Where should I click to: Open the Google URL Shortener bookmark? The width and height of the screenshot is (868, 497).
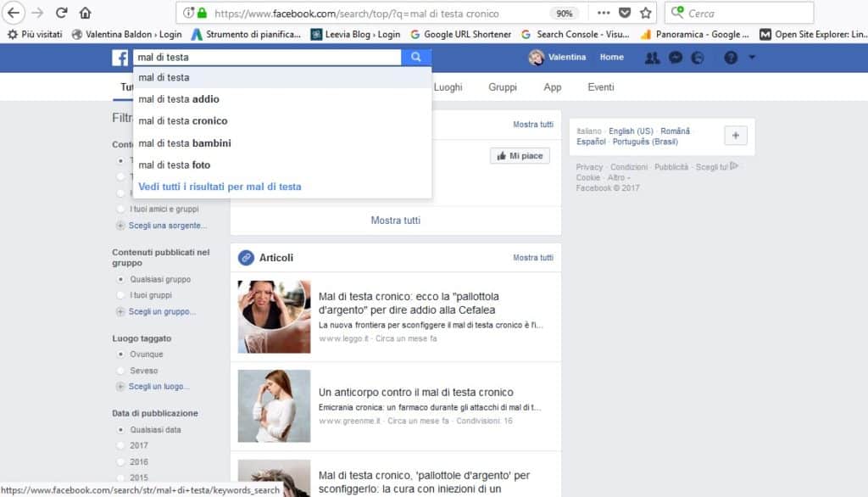tap(460, 35)
